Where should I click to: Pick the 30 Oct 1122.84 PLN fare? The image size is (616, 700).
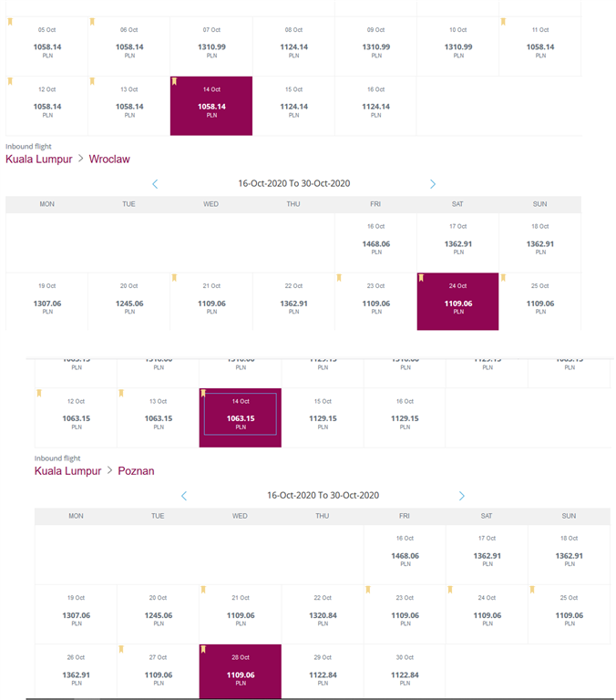(x=405, y=672)
